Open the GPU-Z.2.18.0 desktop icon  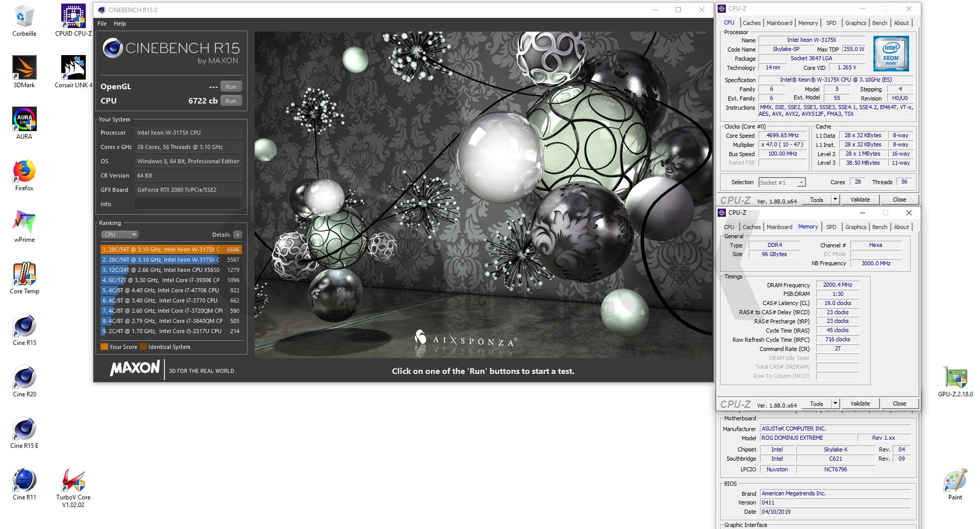pyautogui.click(x=955, y=381)
